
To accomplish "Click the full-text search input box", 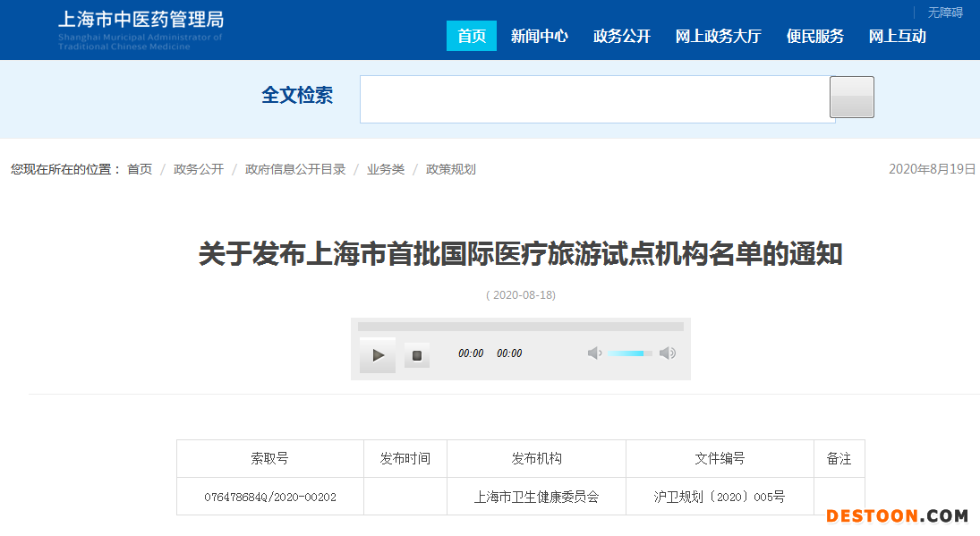I will click(x=594, y=98).
